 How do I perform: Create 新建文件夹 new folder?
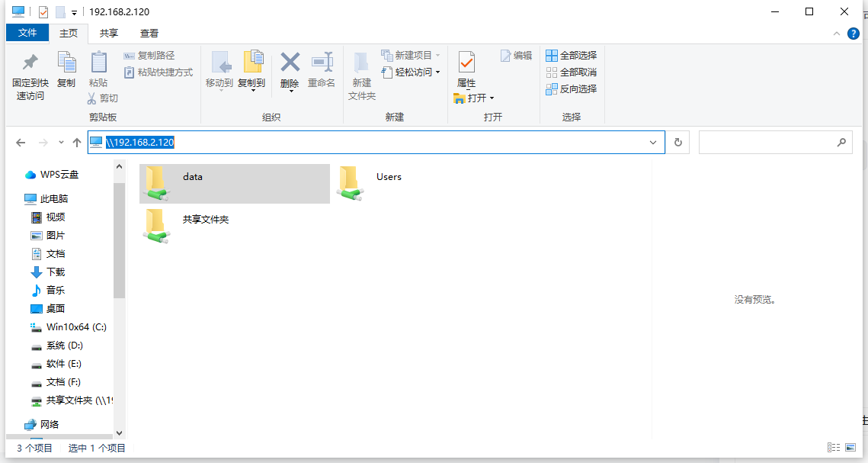tap(361, 76)
